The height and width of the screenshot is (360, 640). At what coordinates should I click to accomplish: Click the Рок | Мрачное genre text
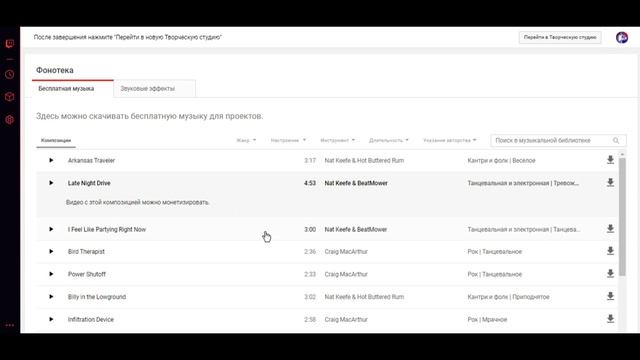pos(487,320)
